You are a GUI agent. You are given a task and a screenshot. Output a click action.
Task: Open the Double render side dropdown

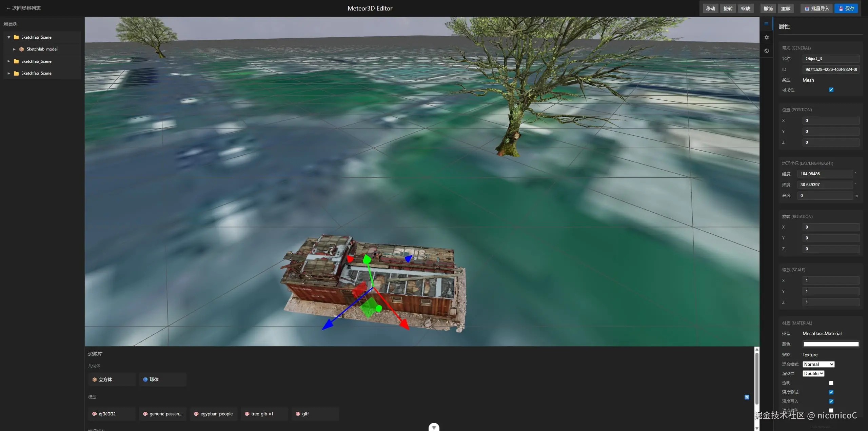[813, 373]
